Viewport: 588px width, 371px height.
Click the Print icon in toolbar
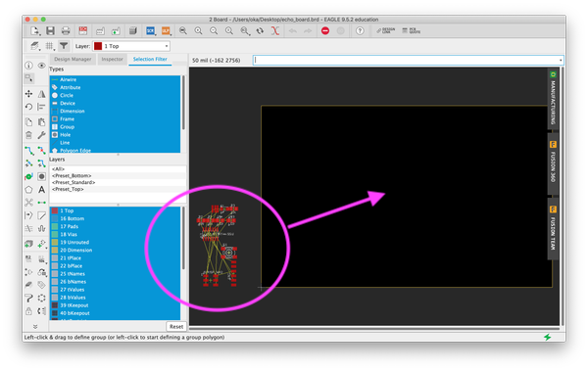pyautogui.click(x=66, y=30)
